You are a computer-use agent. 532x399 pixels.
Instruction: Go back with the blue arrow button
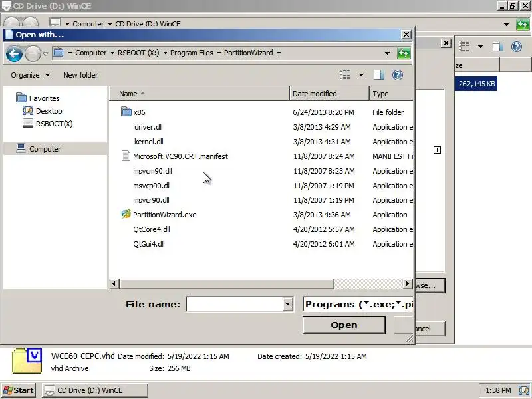14,53
